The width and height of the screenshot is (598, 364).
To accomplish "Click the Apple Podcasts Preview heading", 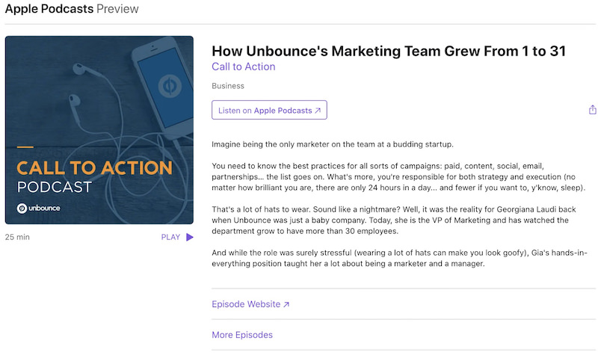I will [72, 9].
